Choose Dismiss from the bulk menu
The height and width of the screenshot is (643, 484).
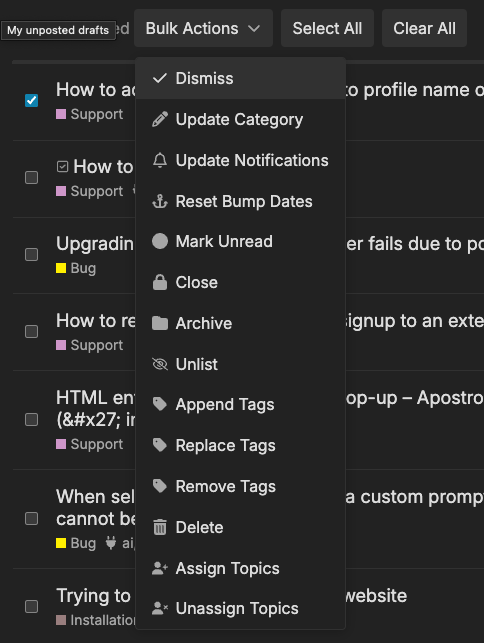point(240,78)
